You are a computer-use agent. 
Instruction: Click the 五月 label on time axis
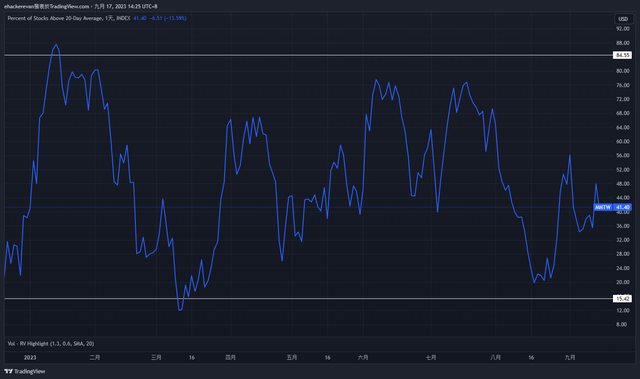[292, 357]
